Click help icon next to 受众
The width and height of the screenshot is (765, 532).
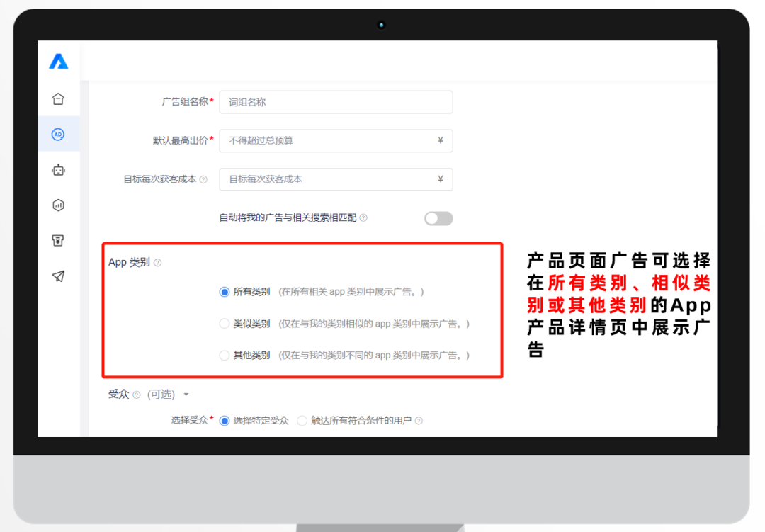point(137,395)
